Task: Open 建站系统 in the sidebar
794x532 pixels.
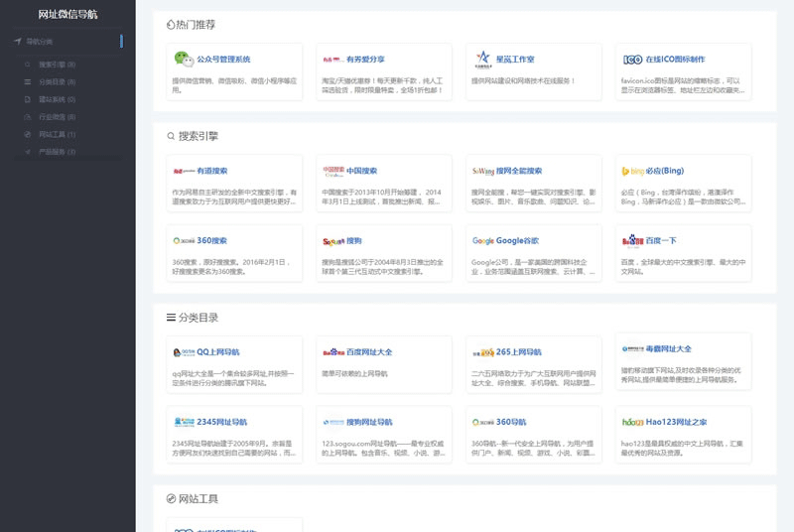Action: coord(58,99)
